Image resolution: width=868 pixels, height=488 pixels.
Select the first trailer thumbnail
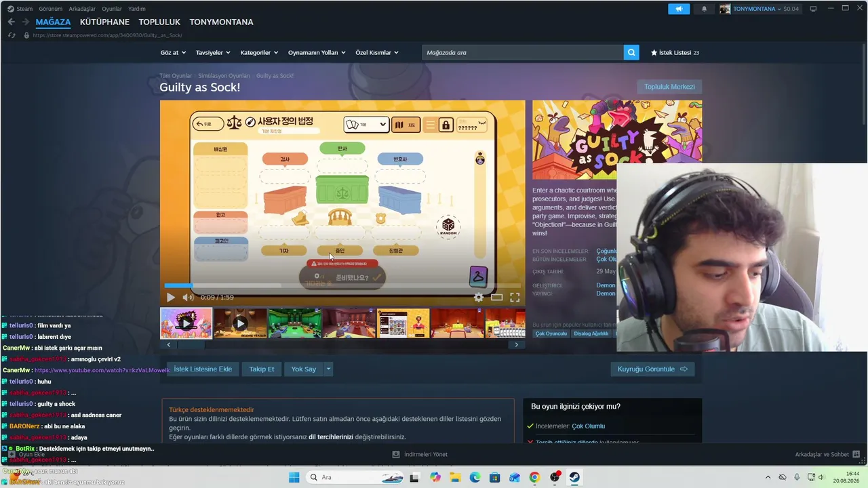click(x=186, y=323)
